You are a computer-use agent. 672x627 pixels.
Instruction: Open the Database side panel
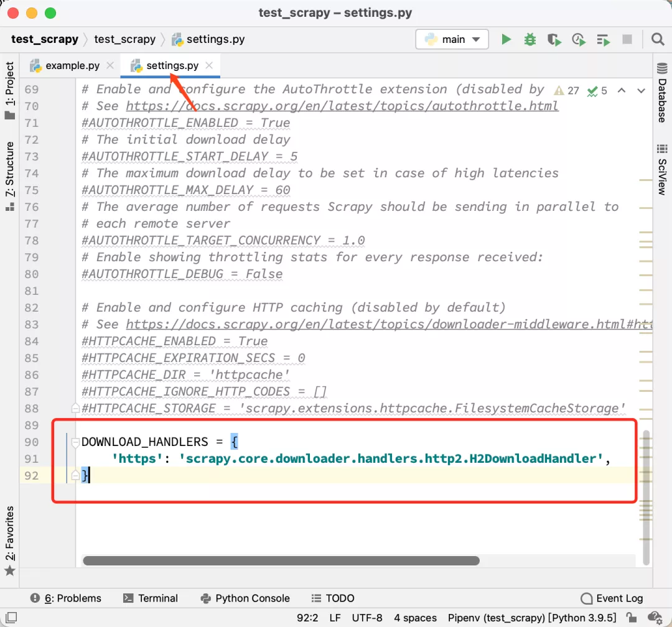[x=662, y=92]
